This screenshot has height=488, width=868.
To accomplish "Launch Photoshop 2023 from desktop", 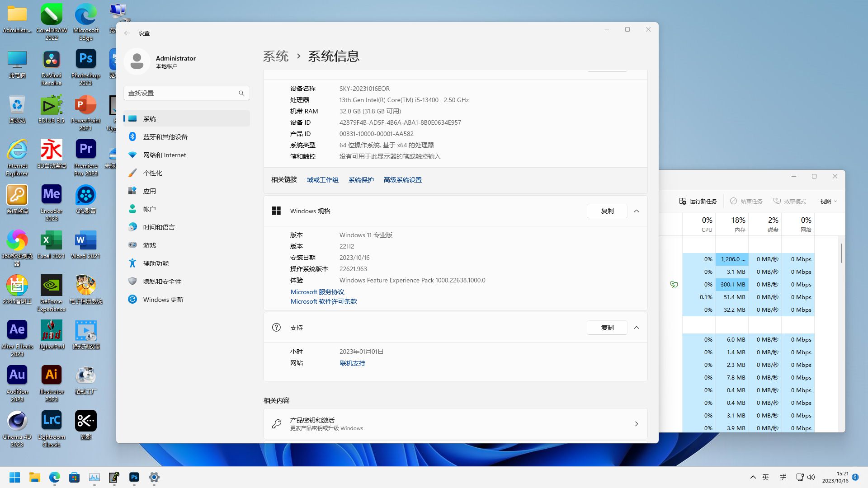I will coord(86,67).
